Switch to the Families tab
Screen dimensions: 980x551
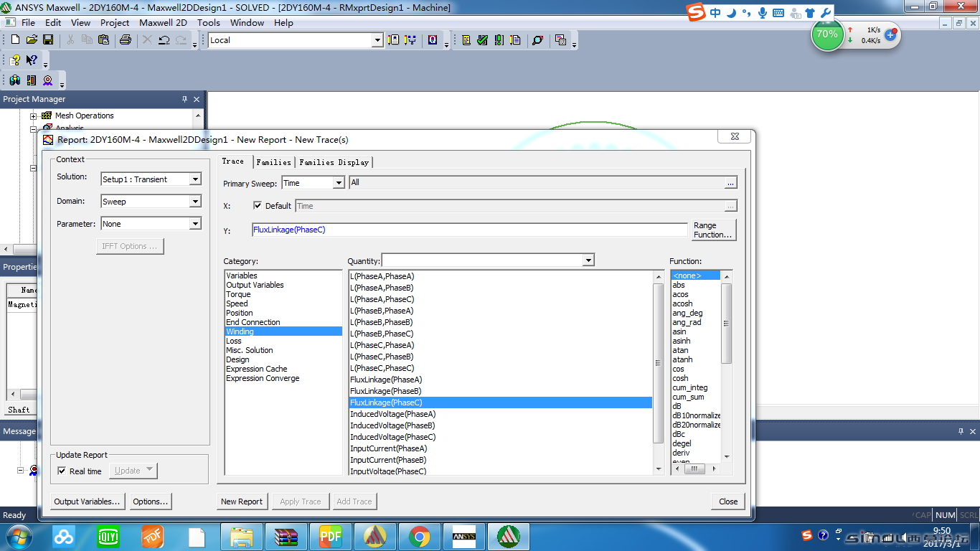click(x=274, y=162)
